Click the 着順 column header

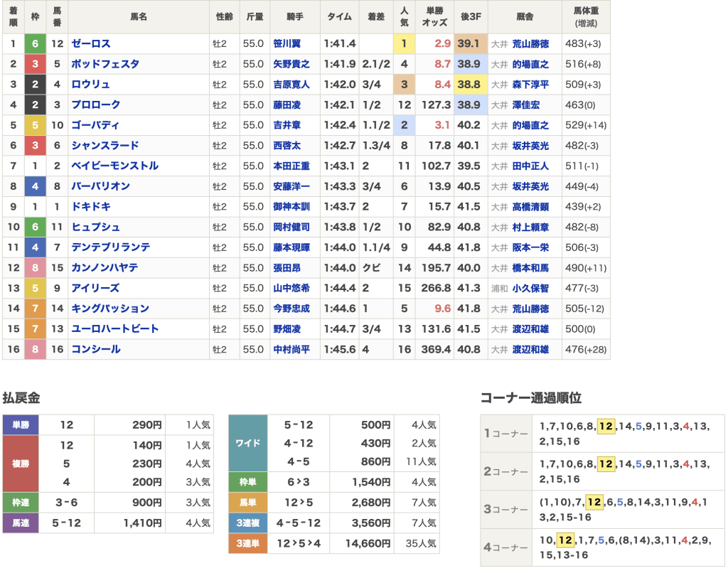click(x=14, y=17)
